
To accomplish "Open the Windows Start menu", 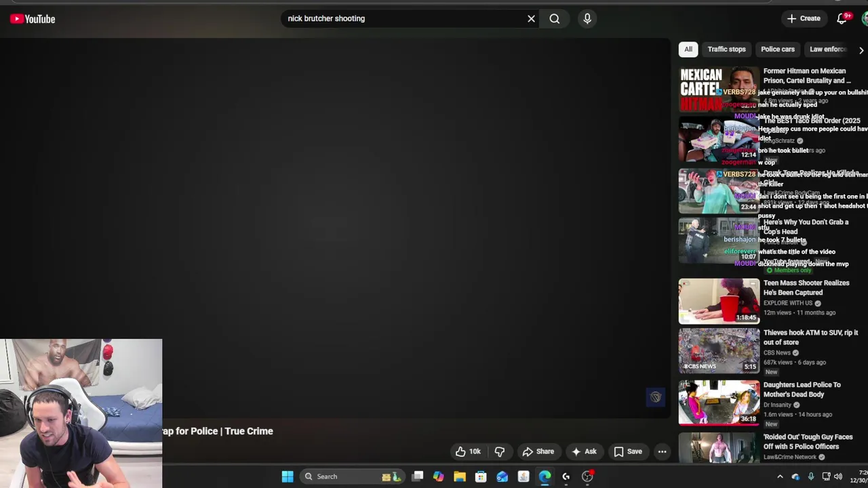I will pos(288,476).
